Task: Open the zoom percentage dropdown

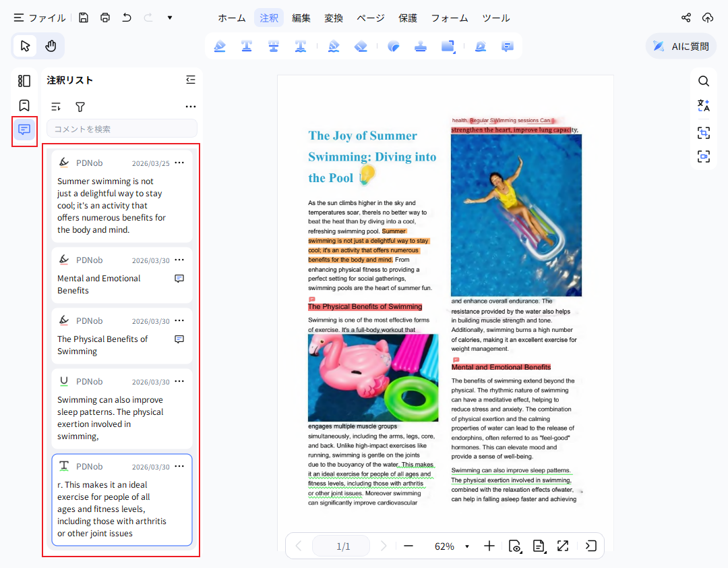Action: (467, 546)
